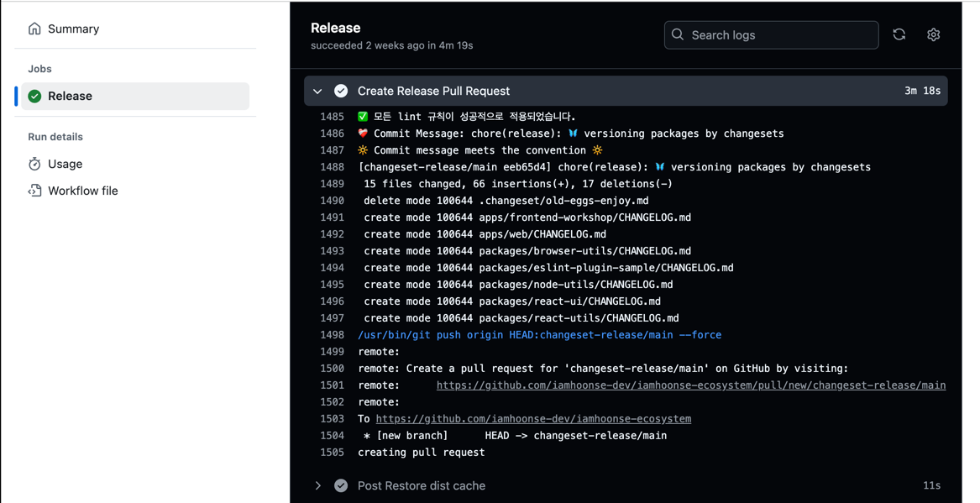Click the '11s' step duration
The width and height of the screenshot is (980, 503).
click(932, 485)
